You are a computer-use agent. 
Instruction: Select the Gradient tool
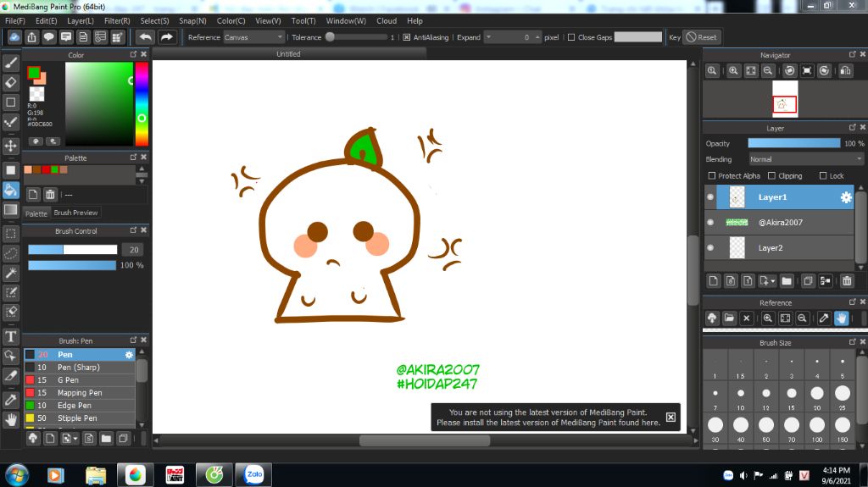[x=10, y=210]
